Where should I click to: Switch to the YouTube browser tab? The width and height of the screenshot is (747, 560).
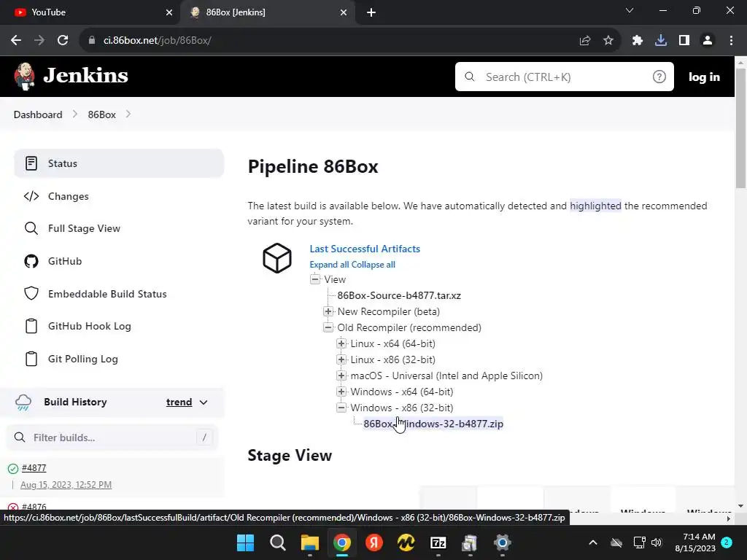(x=90, y=12)
